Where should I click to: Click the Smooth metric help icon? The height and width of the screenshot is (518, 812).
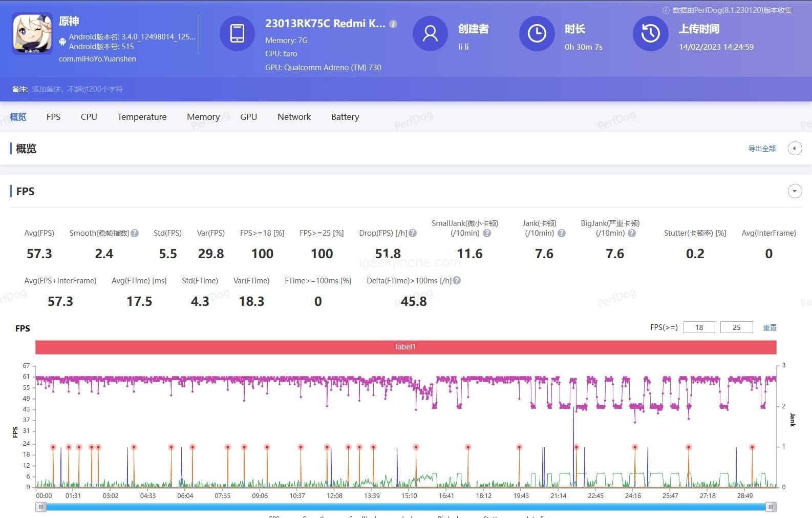[135, 233]
